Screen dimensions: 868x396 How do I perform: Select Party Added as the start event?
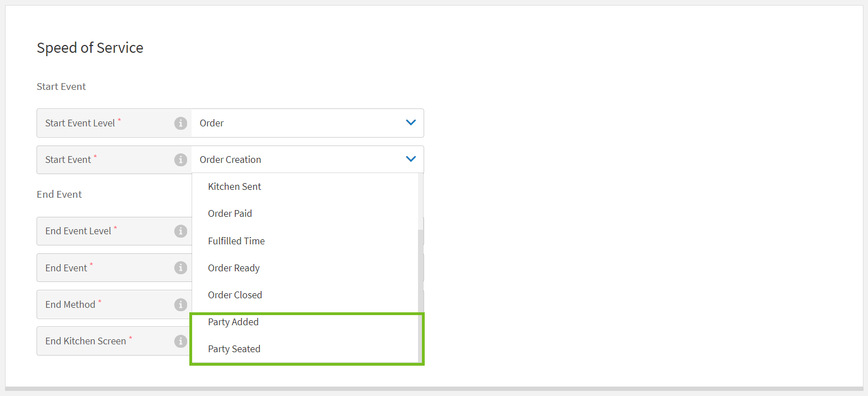click(x=233, y=322)
